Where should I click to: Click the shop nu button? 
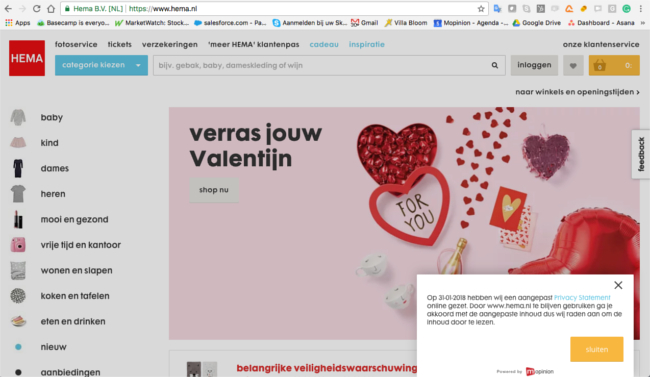click(214, 190)
